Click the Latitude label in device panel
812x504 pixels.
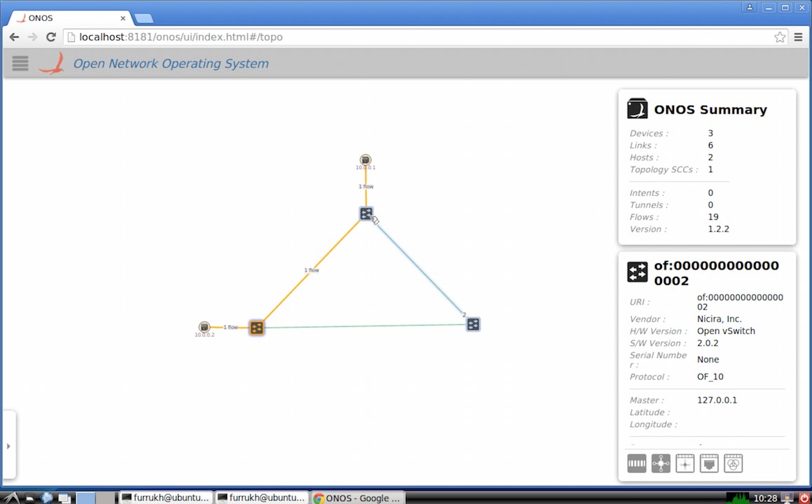coord(649,412)
